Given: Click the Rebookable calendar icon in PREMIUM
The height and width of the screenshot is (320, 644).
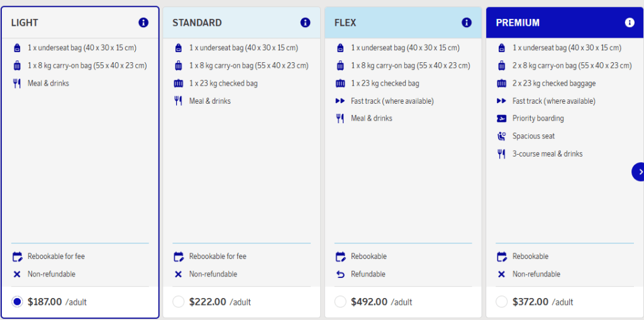Looking at the screenshot, I should click(502, 257).
